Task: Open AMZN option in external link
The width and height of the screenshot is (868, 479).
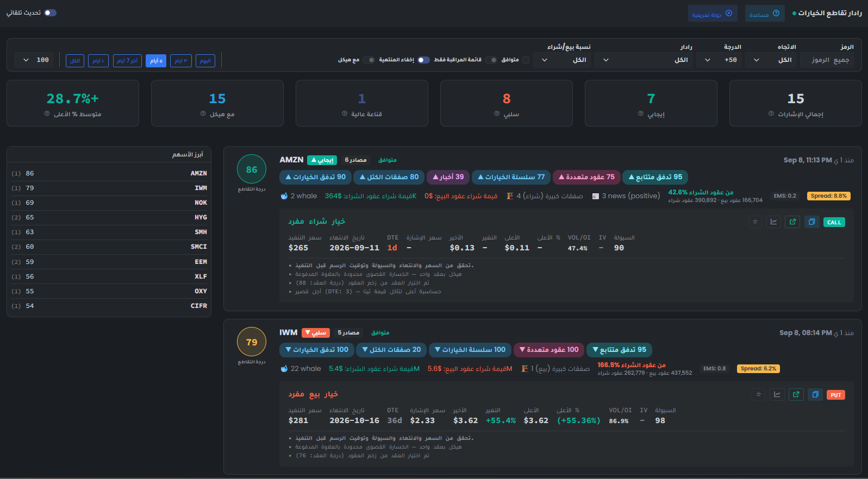Action: (792, 222)
